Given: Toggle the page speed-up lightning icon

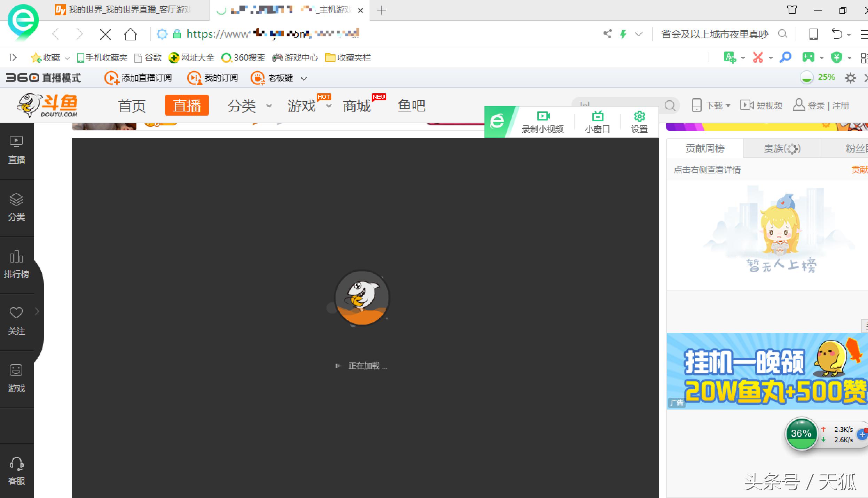Looking at the screenshot, I should 623,34.
